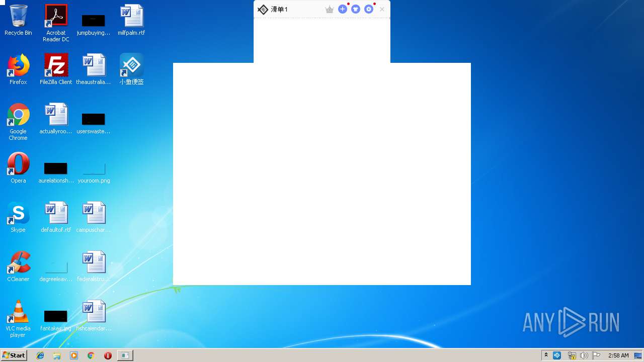Select federalstru document icon
Viewport: 644px width, 362px height.
click(x=94, y=266)
